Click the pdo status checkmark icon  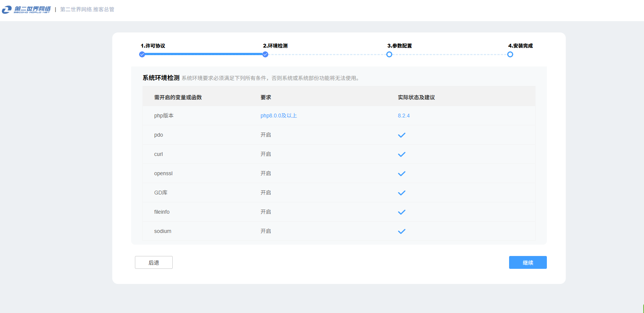coord(401,135)
